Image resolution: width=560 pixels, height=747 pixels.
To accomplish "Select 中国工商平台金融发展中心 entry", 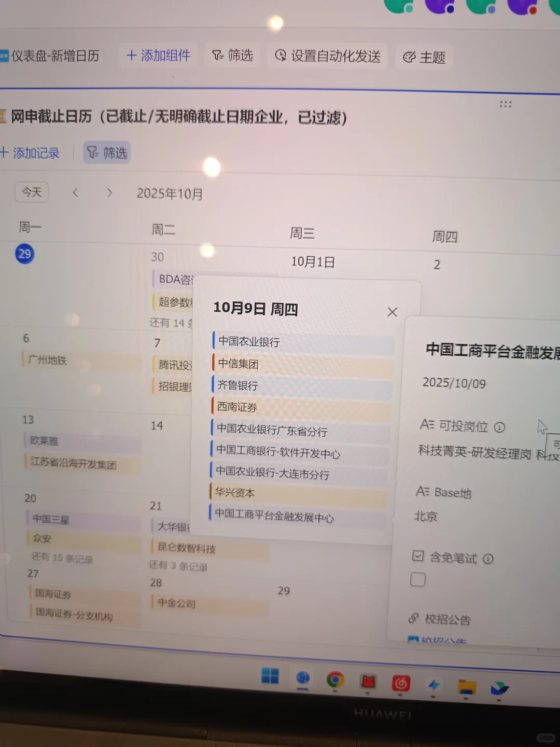I will pos(298,516).
